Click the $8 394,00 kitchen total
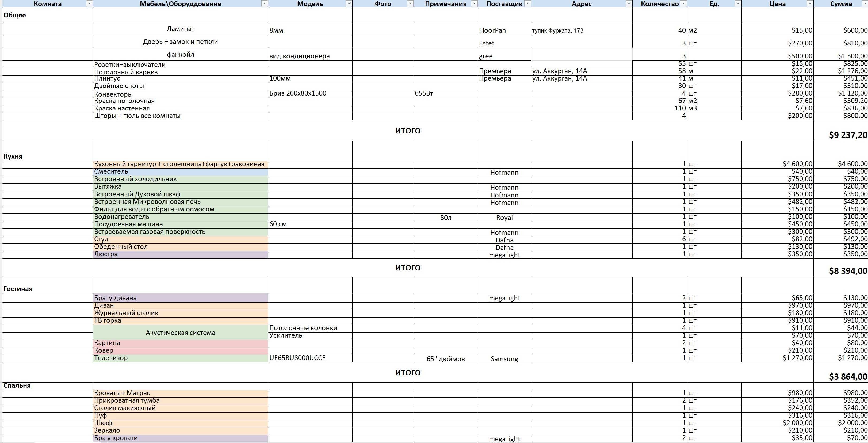This screenshot has height=443, width=868. click(x=841, y=268)
